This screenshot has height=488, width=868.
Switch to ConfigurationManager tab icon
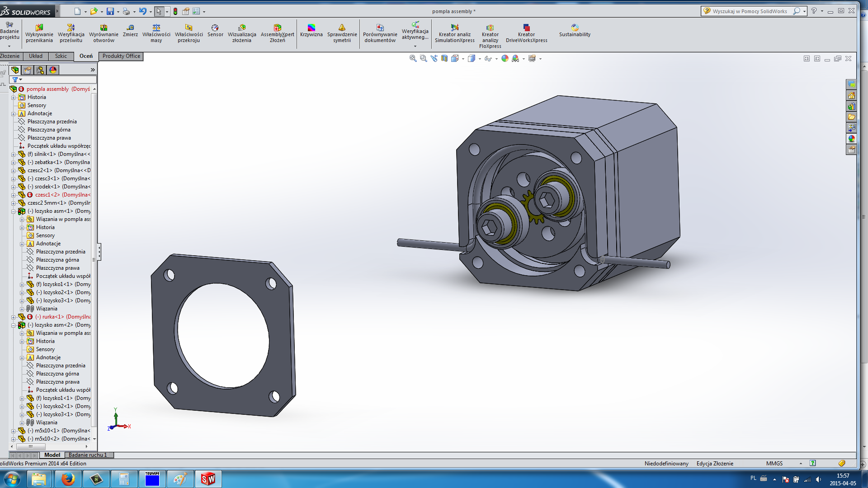[40, 70]
